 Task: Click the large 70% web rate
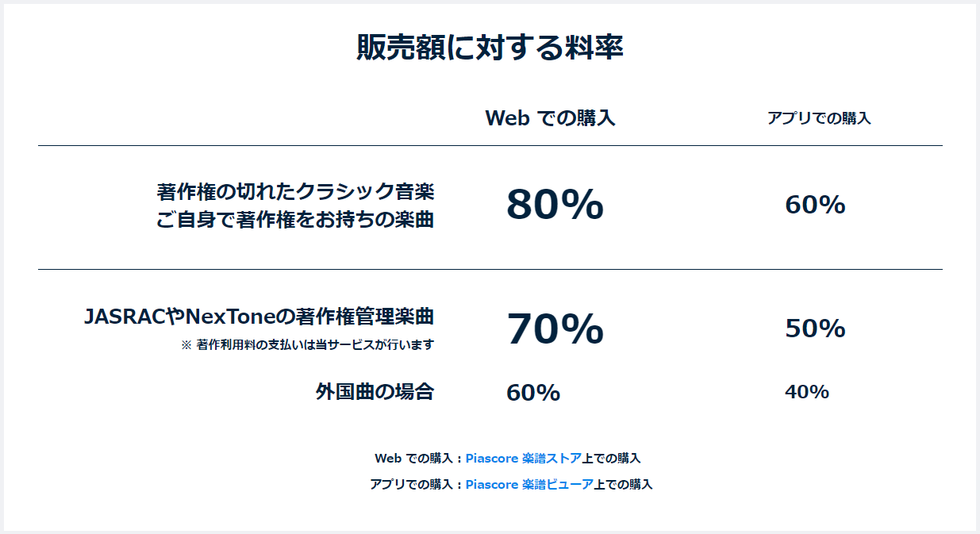pos(555,328)
